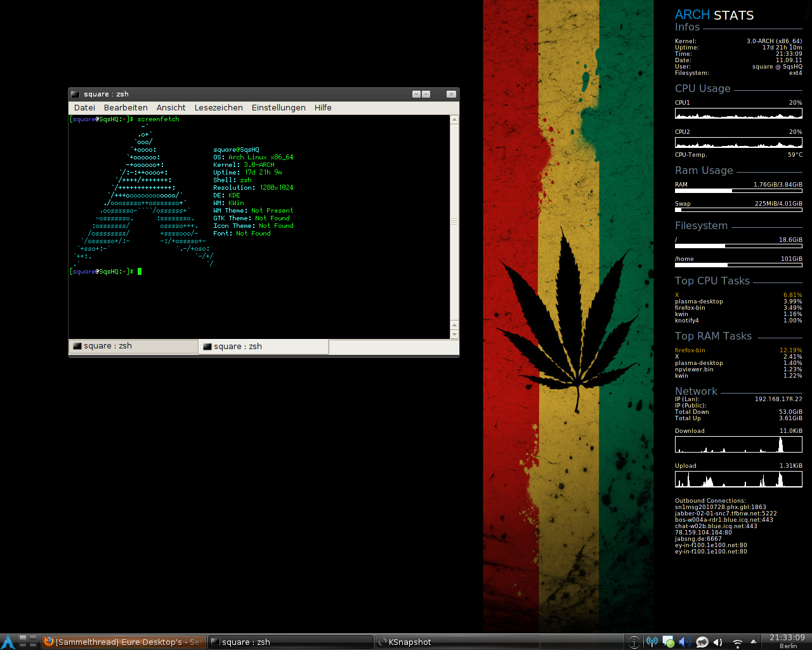Open the Einstellungen menu
Screen dimensions: 812x650
coord(278,108)
